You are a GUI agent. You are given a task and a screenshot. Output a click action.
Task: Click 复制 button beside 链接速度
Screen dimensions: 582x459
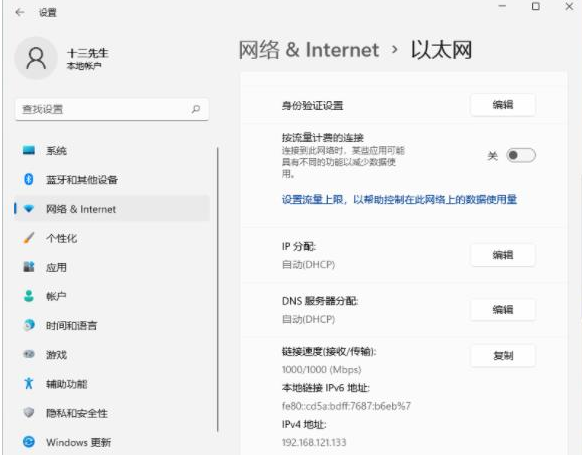pos(503,356)
